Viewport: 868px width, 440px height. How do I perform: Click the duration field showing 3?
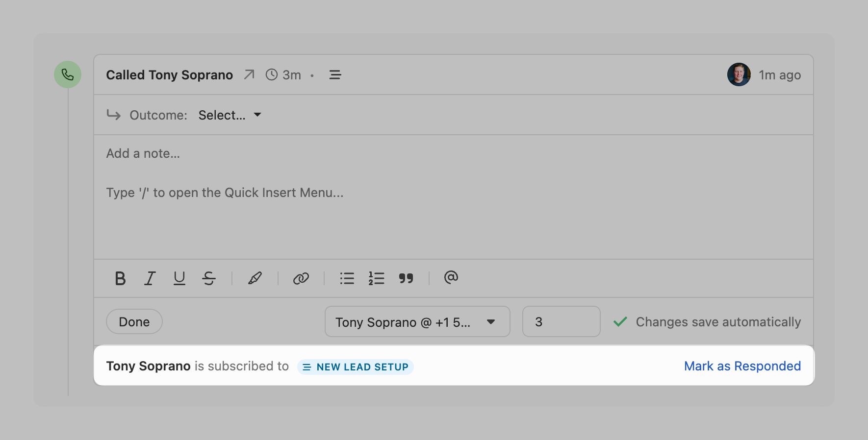pyautogui.click(x=562, y=321)
